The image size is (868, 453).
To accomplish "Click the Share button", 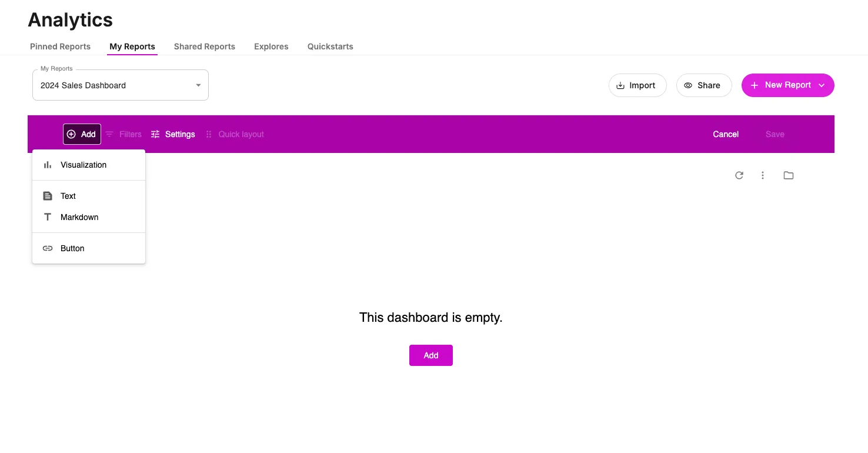I will (x=704, y=85).
